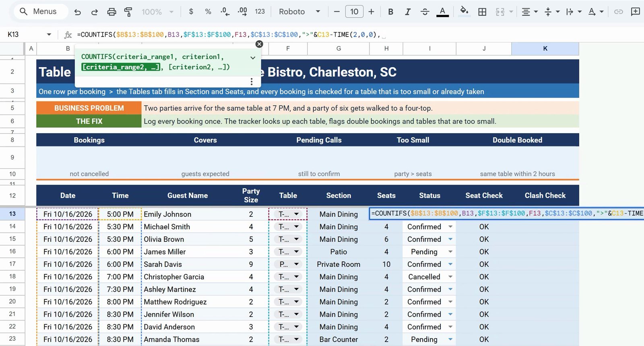Open more number formats (123)

coord(260,12)
